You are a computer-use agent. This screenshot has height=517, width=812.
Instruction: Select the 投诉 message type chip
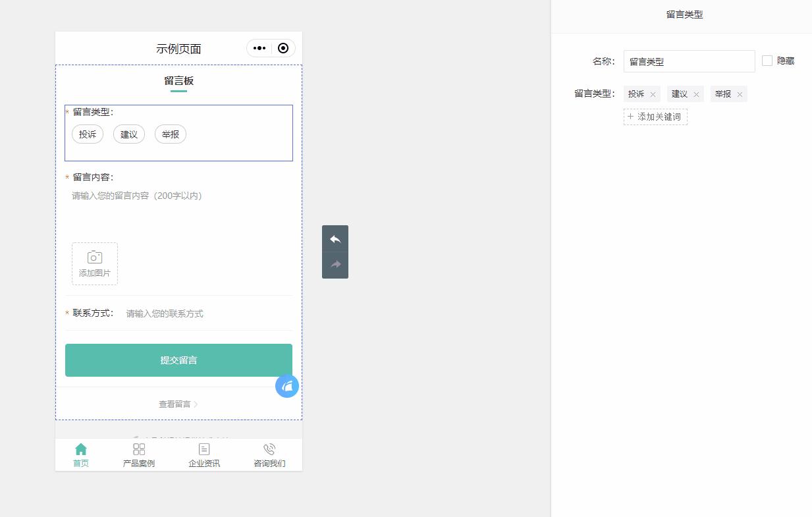coord(88,134)
